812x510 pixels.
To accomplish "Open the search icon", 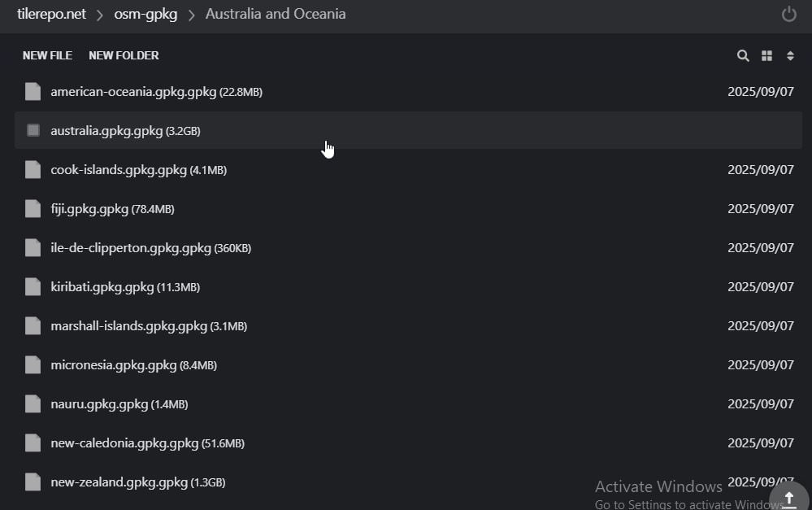I will pos(743,56).
